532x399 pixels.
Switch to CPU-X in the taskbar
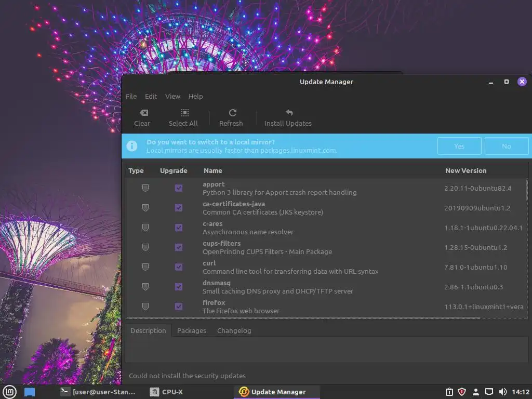(x=167, y=392)
